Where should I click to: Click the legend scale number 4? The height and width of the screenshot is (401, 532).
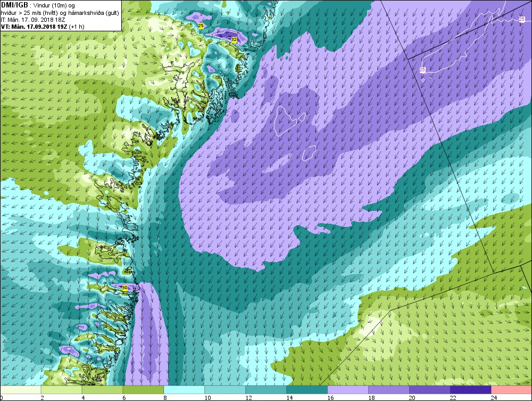[83, 398]
